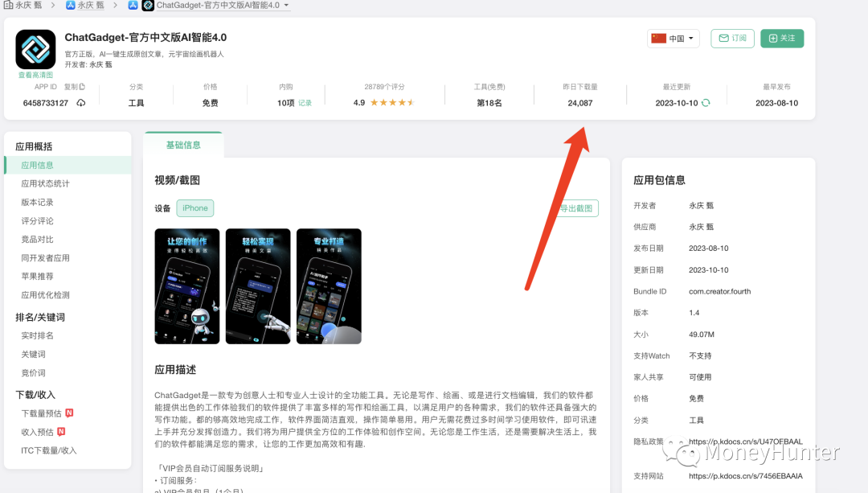Copy the APP ID using the copy icon
868x493 pixels.
[83, 86]
